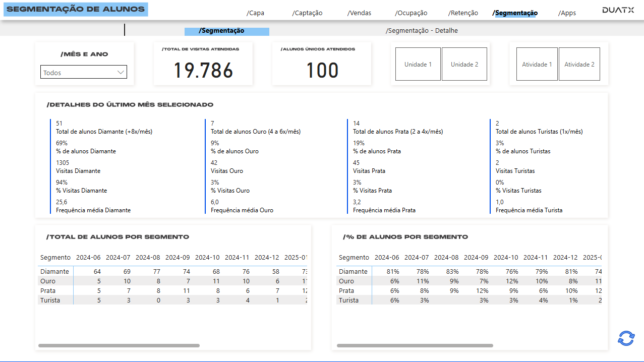Go to the /Vendas page
The width and height of the screenshot is (644, 362).
click(x=359, y=13)
